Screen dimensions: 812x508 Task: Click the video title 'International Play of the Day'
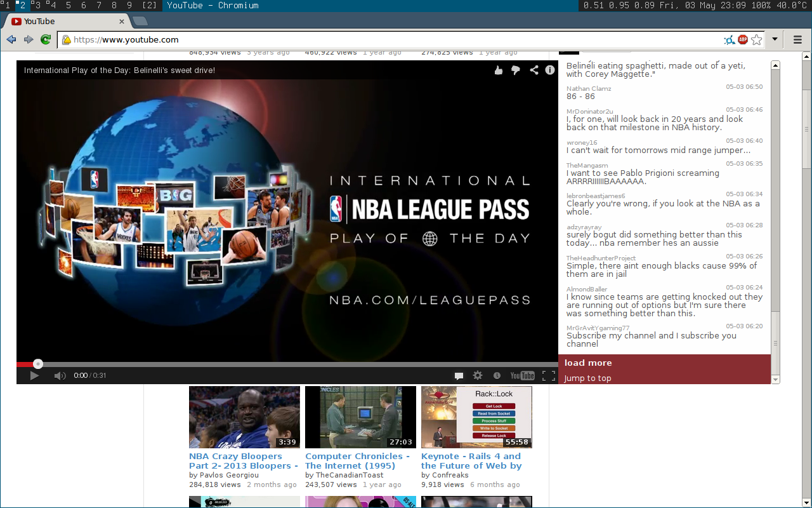(119, 70)
